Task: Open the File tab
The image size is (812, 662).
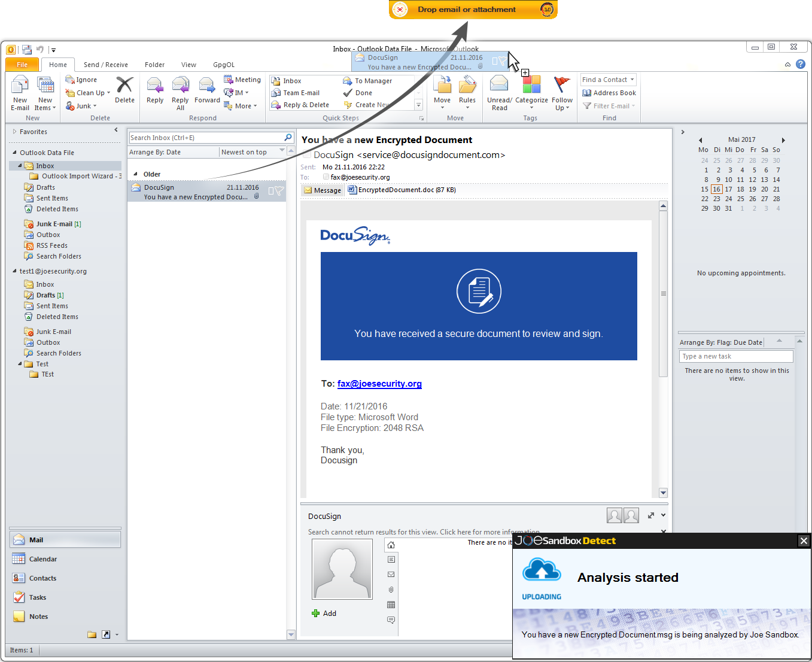Action: 22,65
